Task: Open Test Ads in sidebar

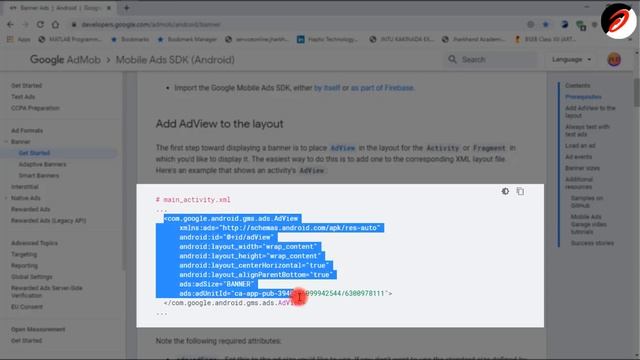Action: click(23, 97)
